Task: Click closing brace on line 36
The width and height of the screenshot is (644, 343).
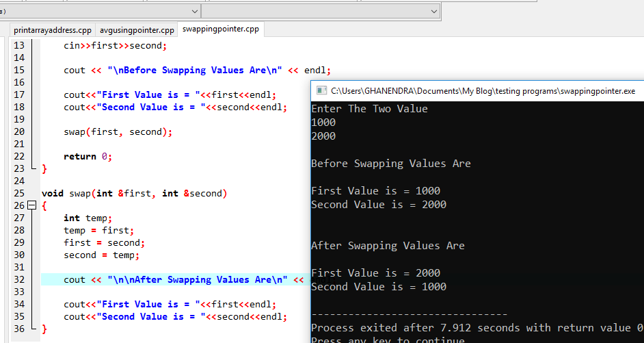Action: (x=44, y=329)
